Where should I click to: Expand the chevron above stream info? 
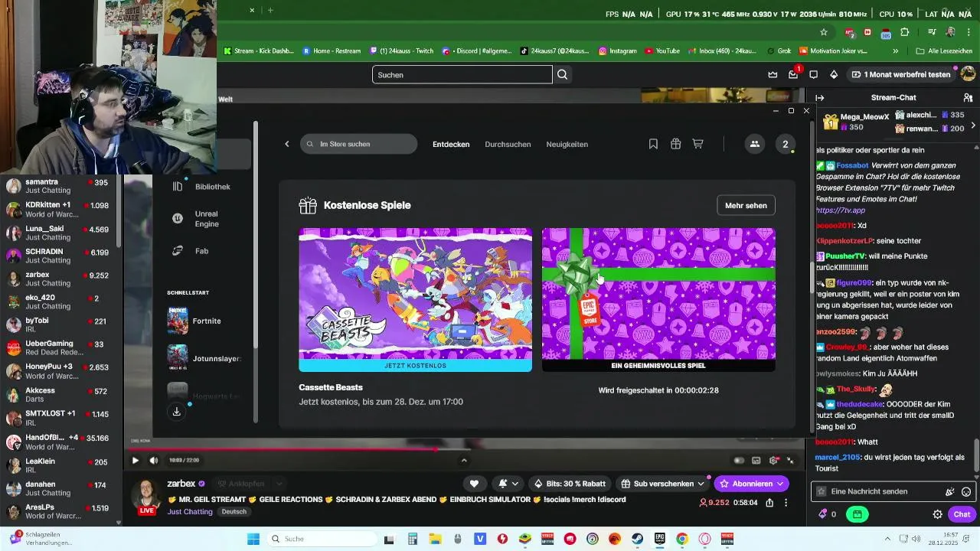[x=464, y=460]
